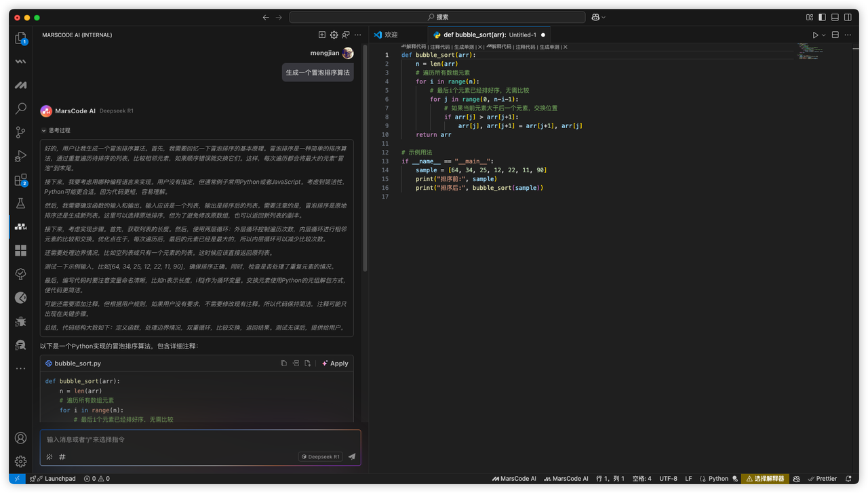Toggle the primary side bar visibility

[823, 17]
